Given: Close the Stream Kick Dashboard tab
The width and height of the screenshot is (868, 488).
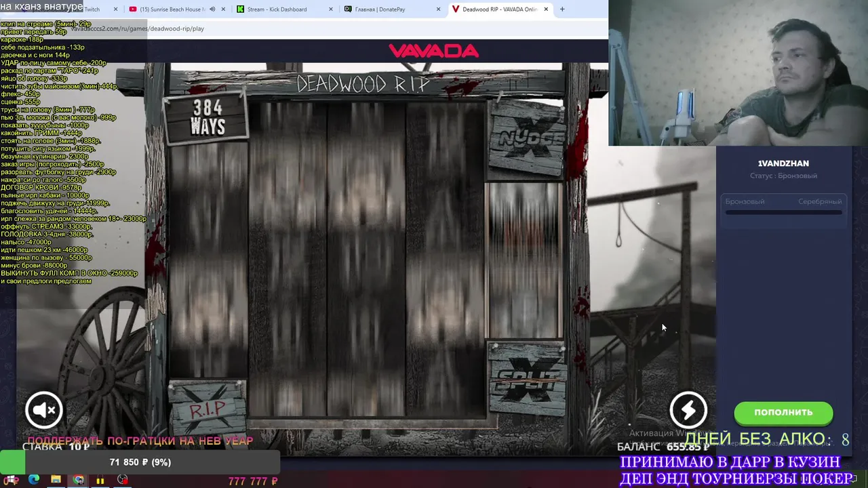Looking at the screenshot, I should coord(331,9).
